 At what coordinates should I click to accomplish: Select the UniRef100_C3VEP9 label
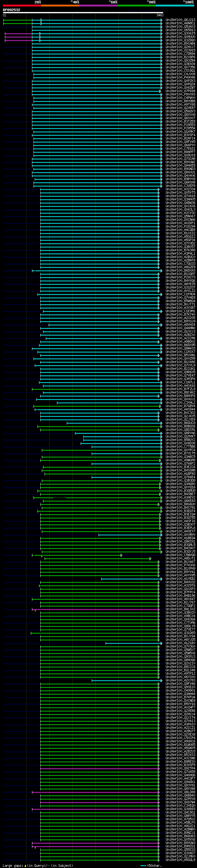[180, 186]
